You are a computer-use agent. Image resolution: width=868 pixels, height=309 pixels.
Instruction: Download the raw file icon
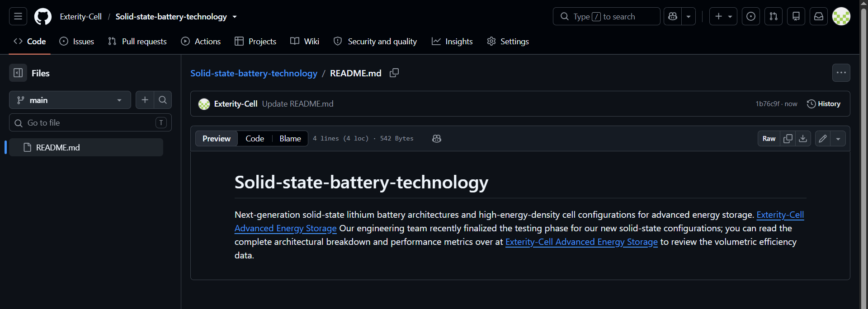pyautogui.click(x=803, y=138)
